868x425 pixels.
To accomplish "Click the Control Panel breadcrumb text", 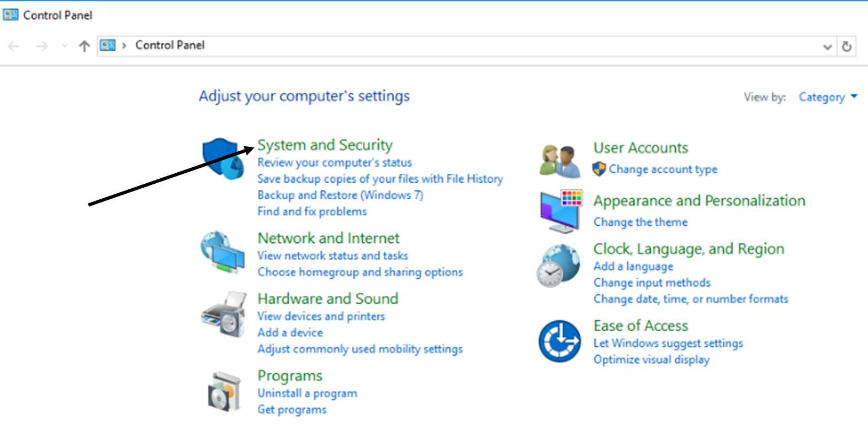I will [170, 45].
